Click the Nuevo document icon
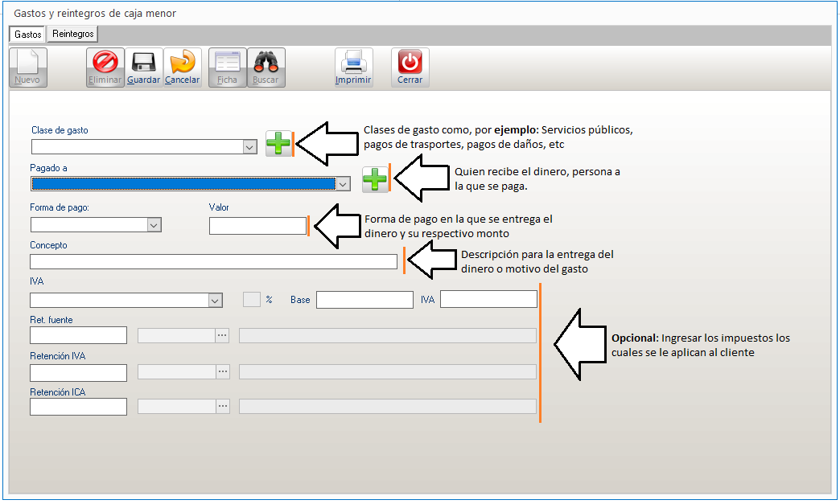 point(27,63)
